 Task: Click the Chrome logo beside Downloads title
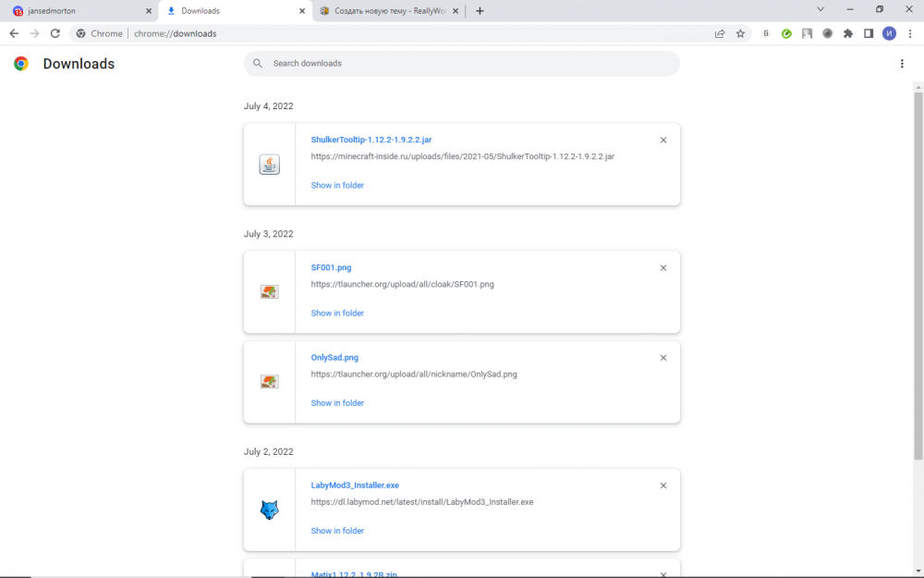pos(21,64)
